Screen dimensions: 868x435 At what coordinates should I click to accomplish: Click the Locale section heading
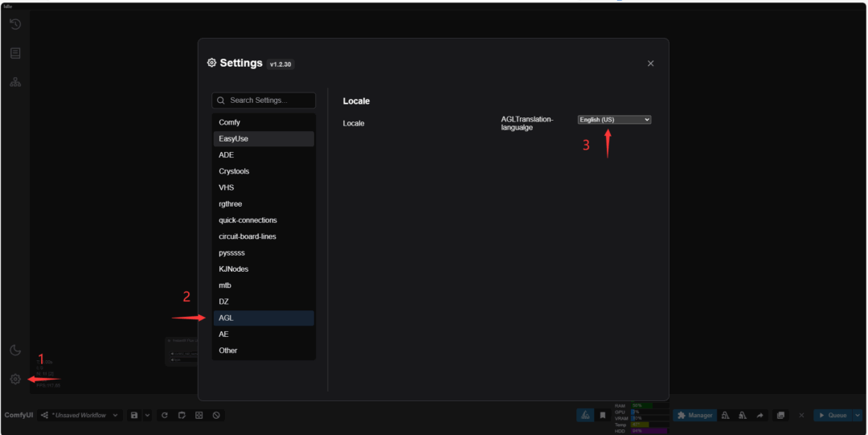356,101
